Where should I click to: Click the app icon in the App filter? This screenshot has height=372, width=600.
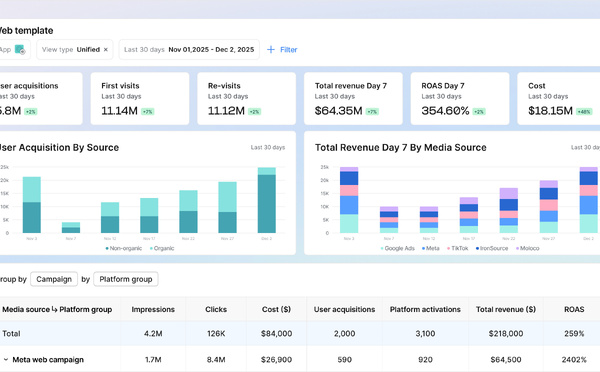tap(20, 49)
